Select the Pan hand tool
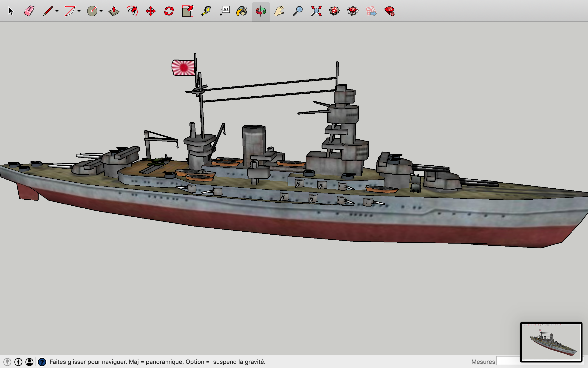The image size is (588, 368). click(279, 11)
